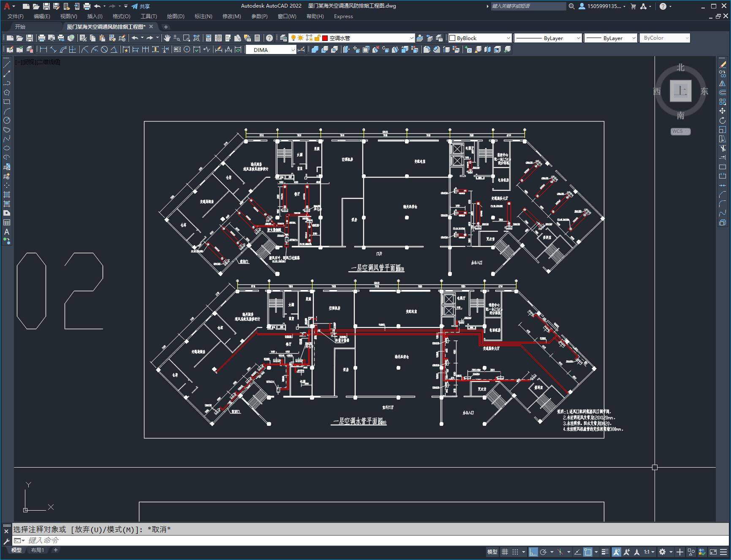Select the Line tool in the draw toolbar
Viewport: 731px width, 560px height.
(x=7, y=65)
